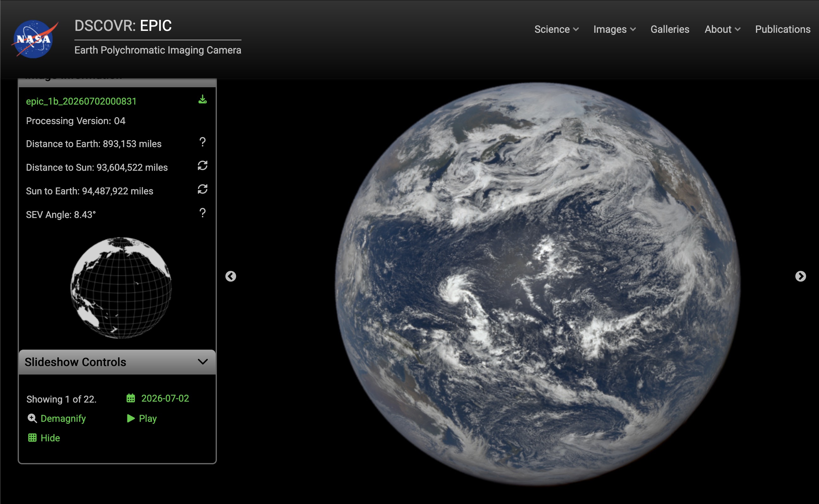Click the Hide link
Image resolution: width=819 pixels, height=504 pixels.
[50, 438]
